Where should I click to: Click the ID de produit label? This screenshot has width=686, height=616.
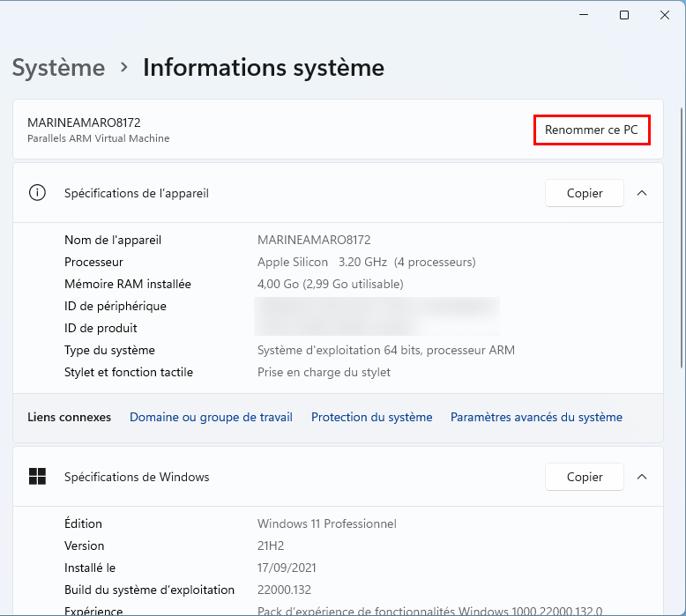pos(101,329)
